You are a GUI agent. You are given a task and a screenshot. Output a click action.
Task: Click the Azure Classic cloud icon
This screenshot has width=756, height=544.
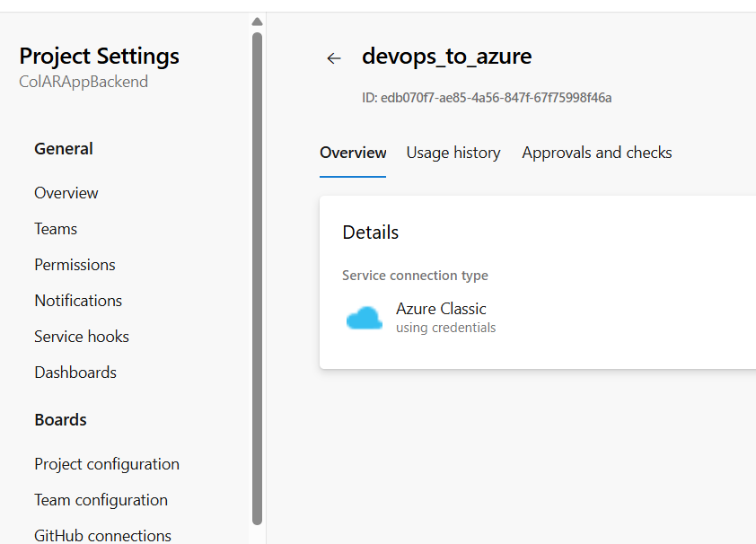365,318
